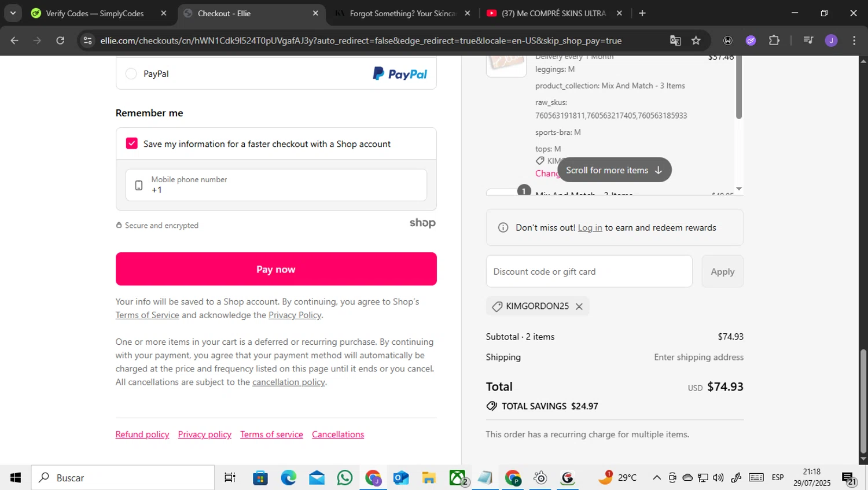868x490 pixels.
Task: Click Scroll for more items button
Action: pos(614,170)
